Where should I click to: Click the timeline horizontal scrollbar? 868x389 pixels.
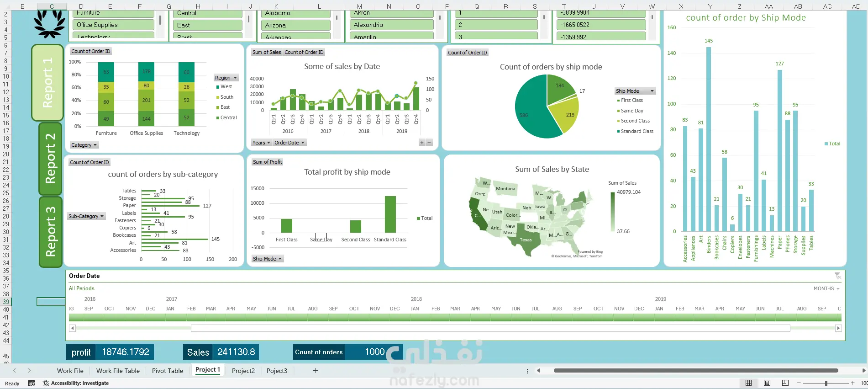tap(490, 328)
